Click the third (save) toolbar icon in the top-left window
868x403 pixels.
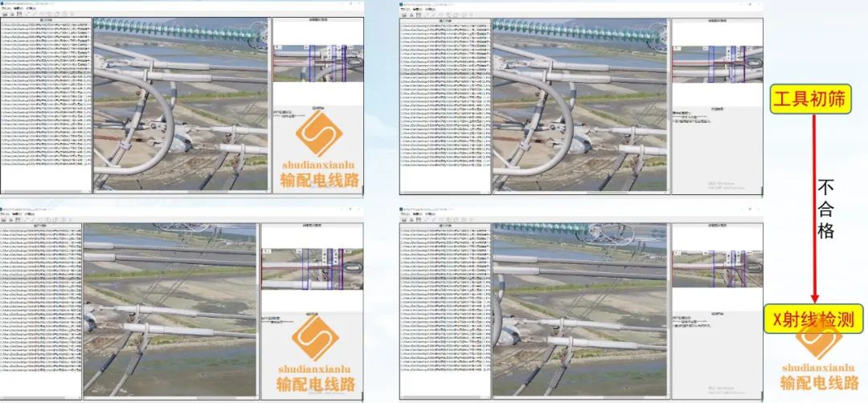point(19,14)
